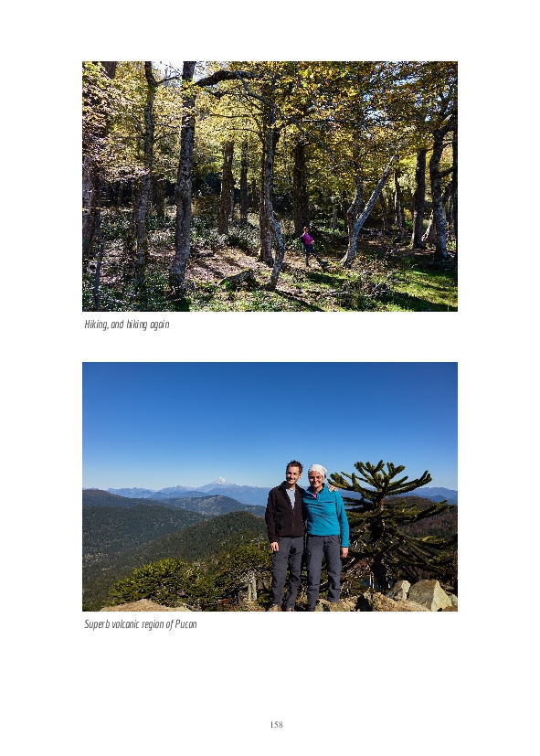The width and height of the screenshot is (540, 756).
Task: Click the monkey puzzle tree beside the couple
Action: [393, 521]
